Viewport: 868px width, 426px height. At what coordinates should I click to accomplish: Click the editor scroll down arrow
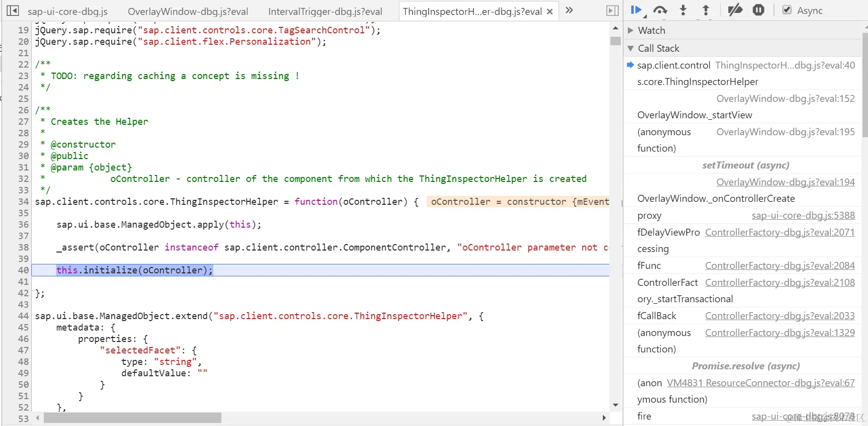pyautogui.click(x=615, y=405)
